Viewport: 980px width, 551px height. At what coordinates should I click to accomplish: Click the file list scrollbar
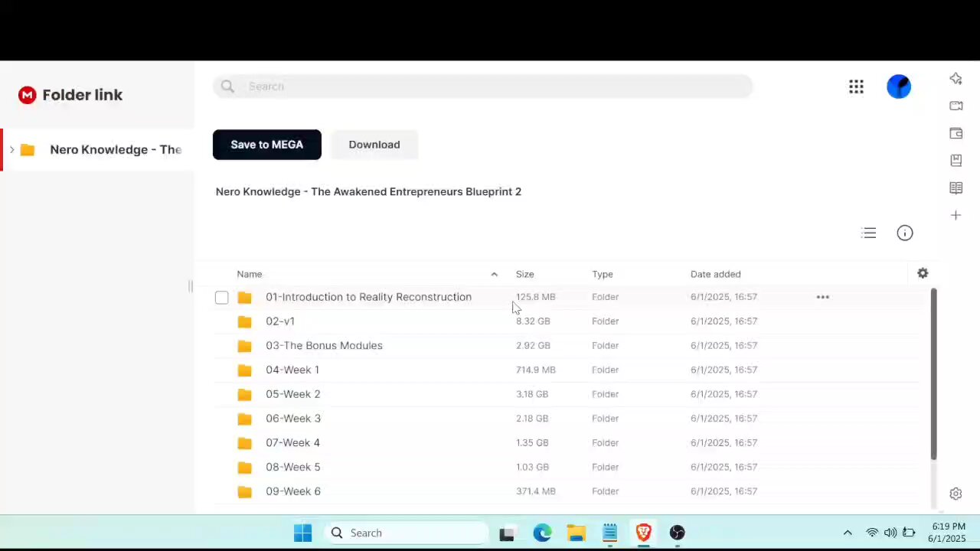[x=933, y=374]
